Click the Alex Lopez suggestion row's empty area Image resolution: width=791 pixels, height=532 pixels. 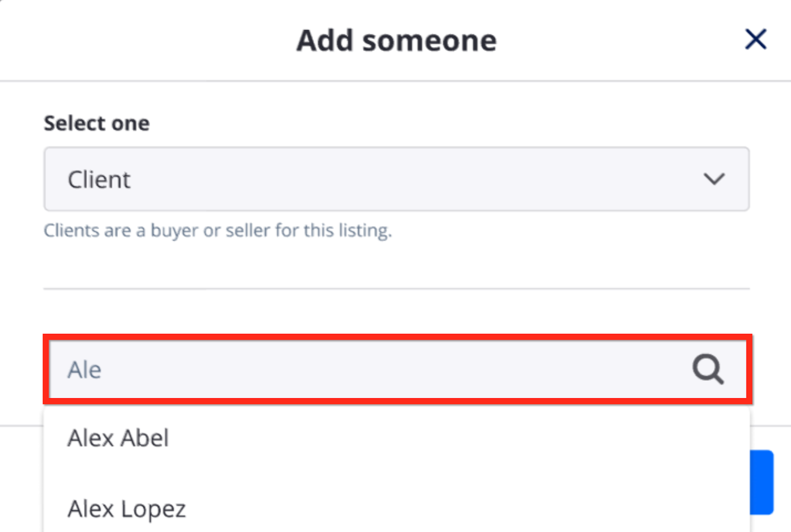(445, 509)
